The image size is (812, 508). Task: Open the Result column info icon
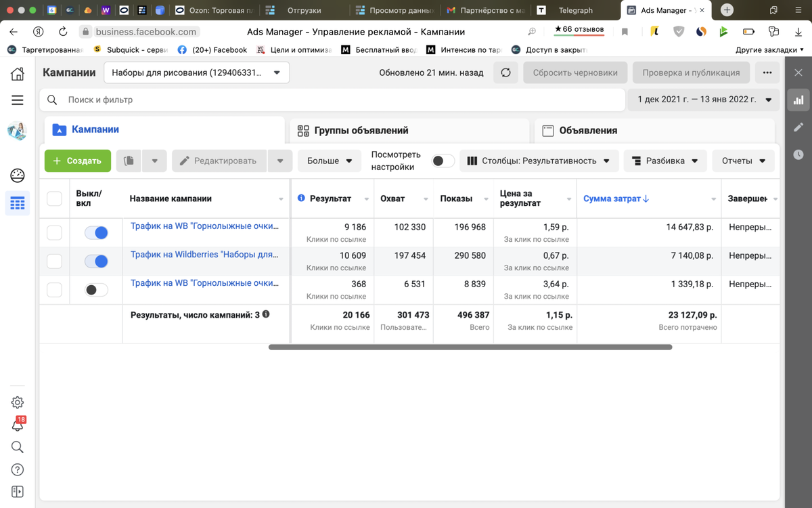(x=302, y=198)
